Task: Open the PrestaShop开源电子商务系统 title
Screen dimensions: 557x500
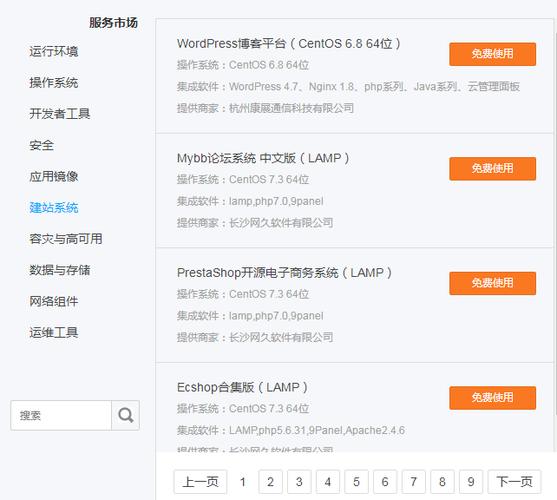Action: pos(285,273)
